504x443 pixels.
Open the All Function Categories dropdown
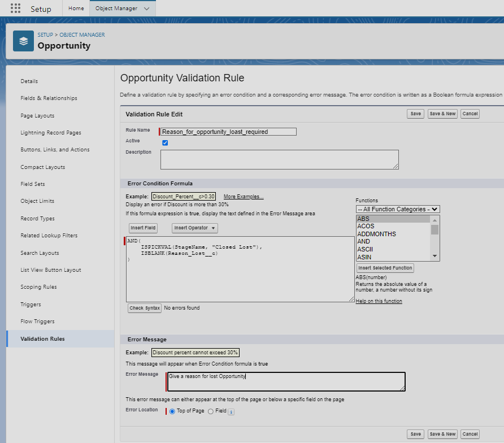click(x=398, y=209)
